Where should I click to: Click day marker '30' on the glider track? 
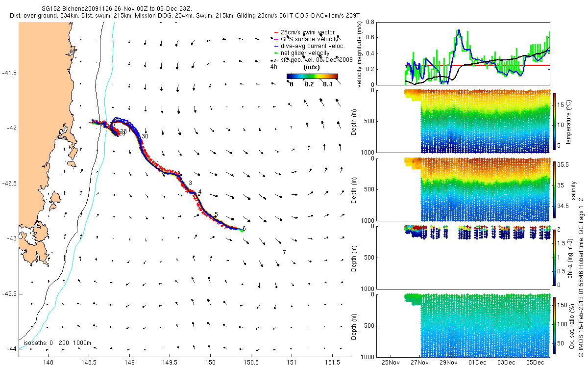[x=145, y=136]
